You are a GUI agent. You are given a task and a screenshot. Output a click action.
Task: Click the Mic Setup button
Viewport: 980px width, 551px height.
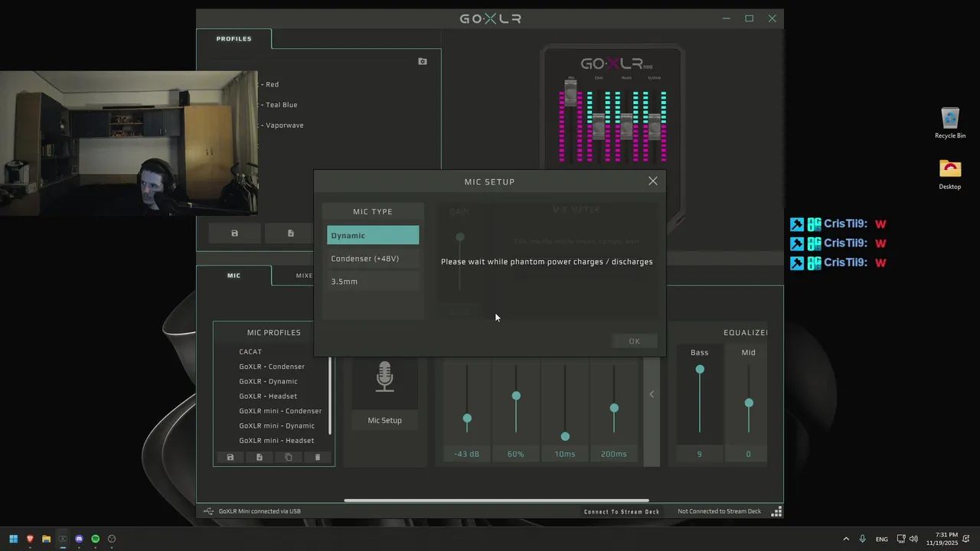click(x=384, y=420)
